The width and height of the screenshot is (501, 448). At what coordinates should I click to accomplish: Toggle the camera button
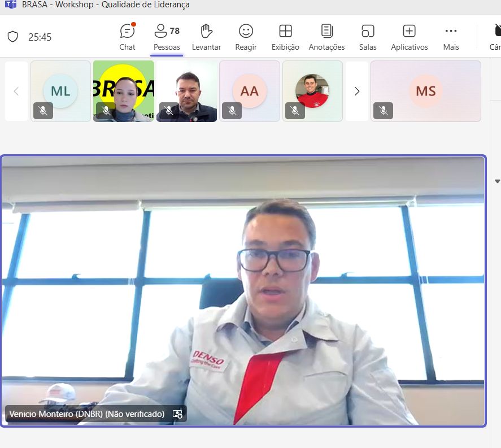495,37
